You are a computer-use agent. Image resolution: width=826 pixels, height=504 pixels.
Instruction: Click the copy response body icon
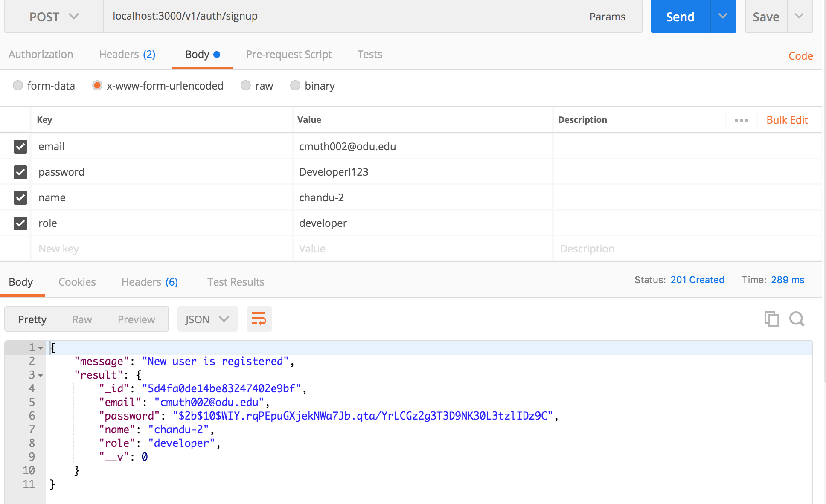(x=772, y=319)
